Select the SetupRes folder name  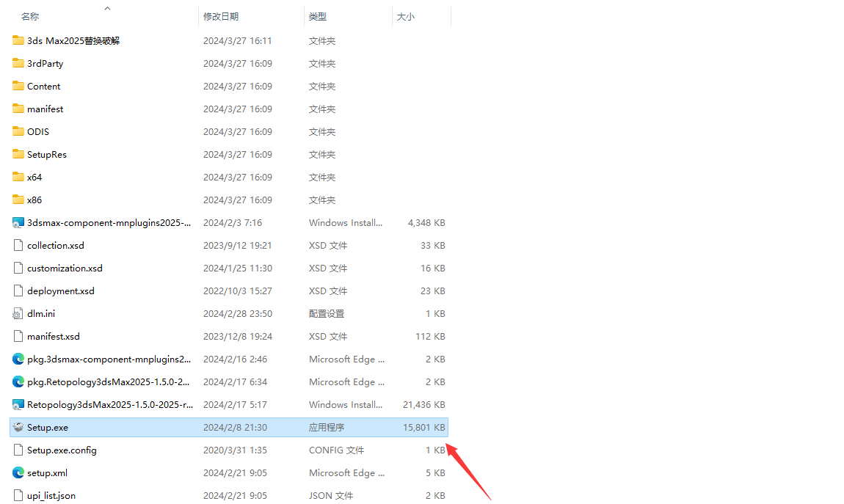tap(47, 154)
